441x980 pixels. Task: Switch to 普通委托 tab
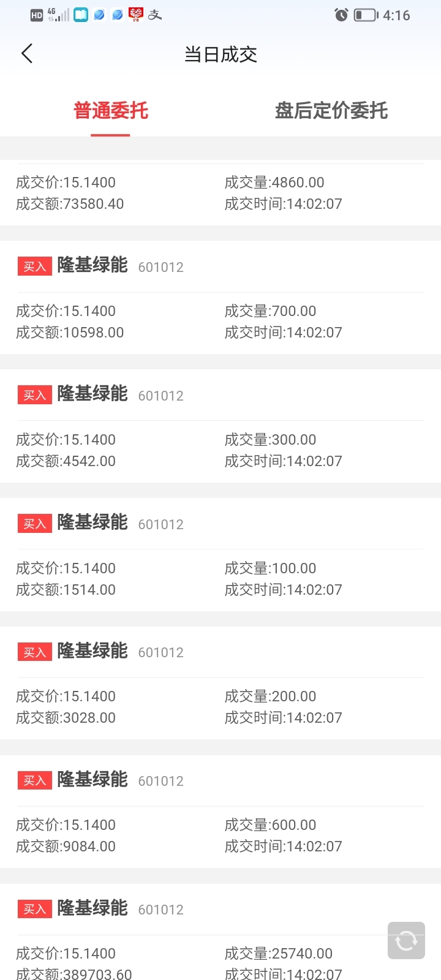[111, 111]
